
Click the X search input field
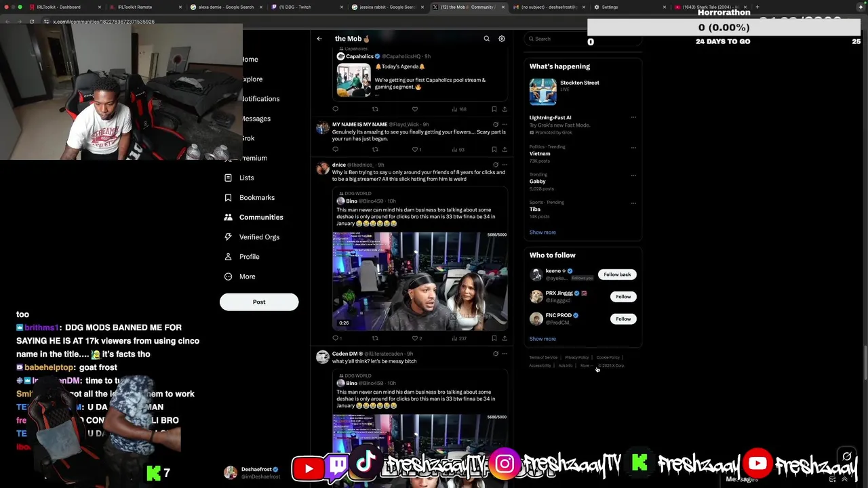[x=583, y=39]
